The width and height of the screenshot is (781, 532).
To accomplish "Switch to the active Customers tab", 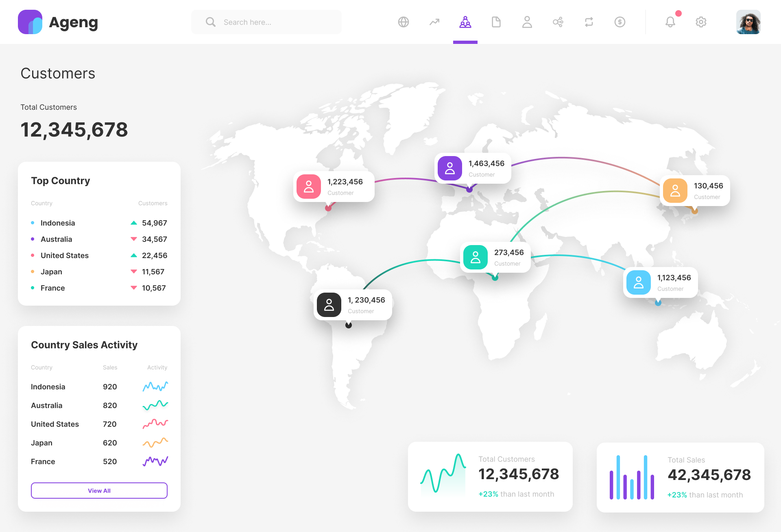I will (x=465, y=22).
